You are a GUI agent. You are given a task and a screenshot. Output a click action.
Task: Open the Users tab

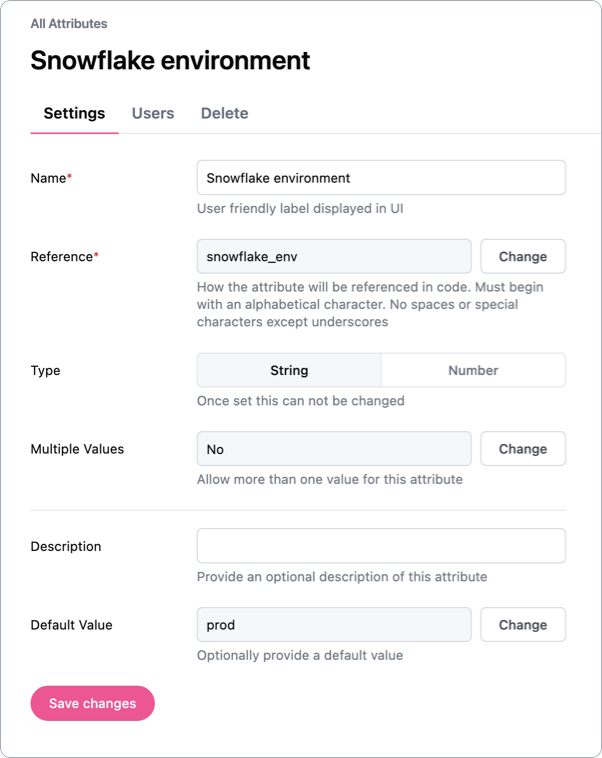153,113
